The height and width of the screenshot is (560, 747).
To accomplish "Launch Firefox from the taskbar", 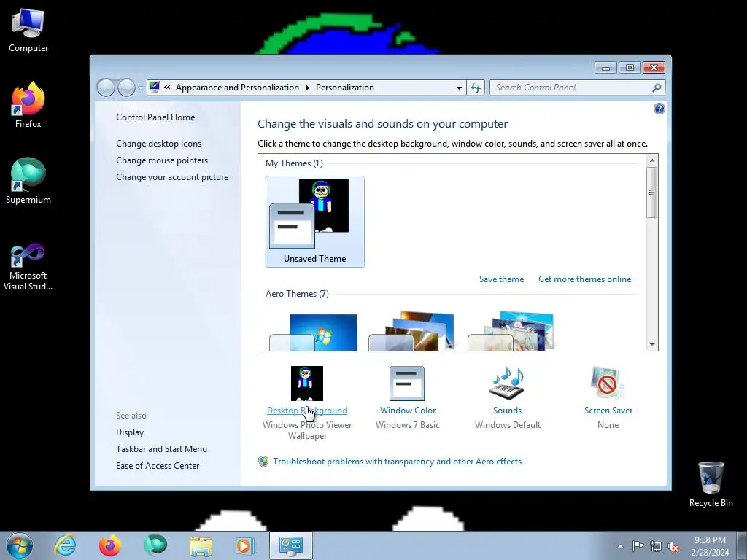I will click(x=110, y=545).
